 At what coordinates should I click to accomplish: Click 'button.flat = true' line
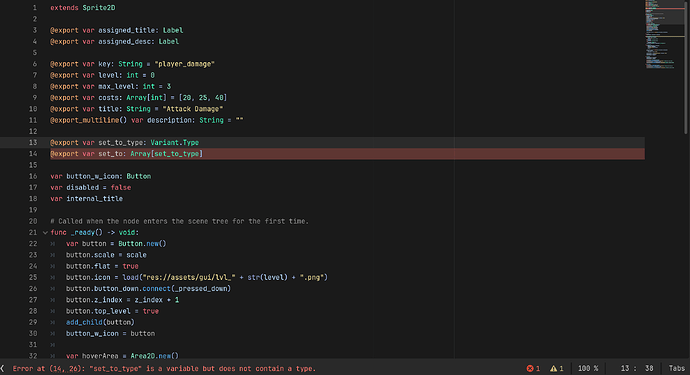(103, 266)
